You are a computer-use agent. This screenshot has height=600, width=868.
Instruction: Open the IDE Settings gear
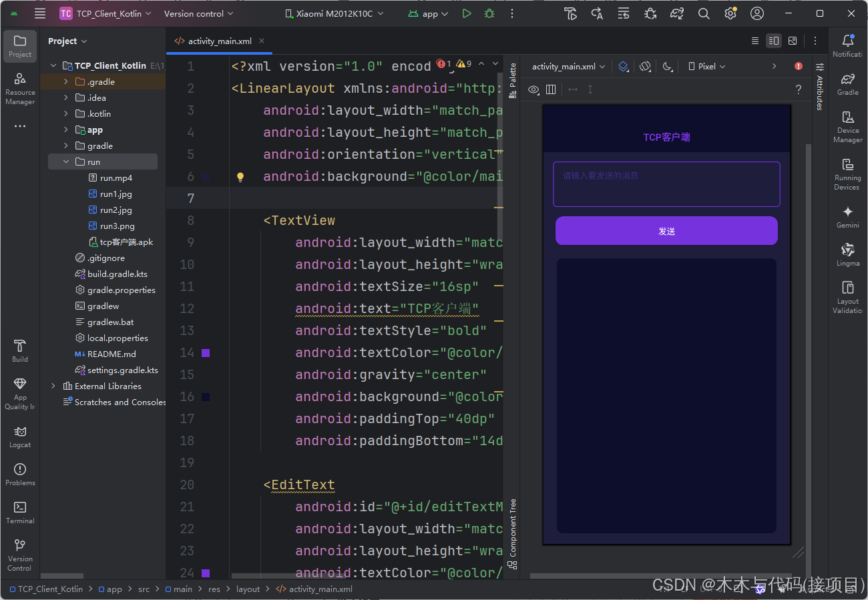(730, 13)
